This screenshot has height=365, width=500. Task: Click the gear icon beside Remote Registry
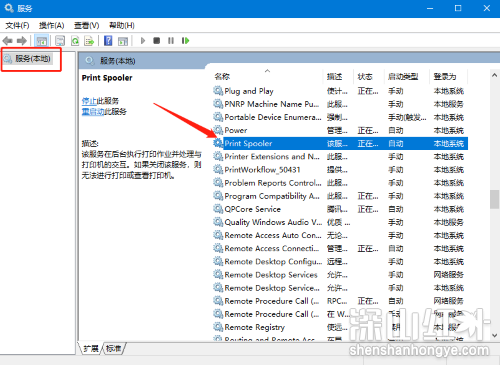click(x=218, y=327)
